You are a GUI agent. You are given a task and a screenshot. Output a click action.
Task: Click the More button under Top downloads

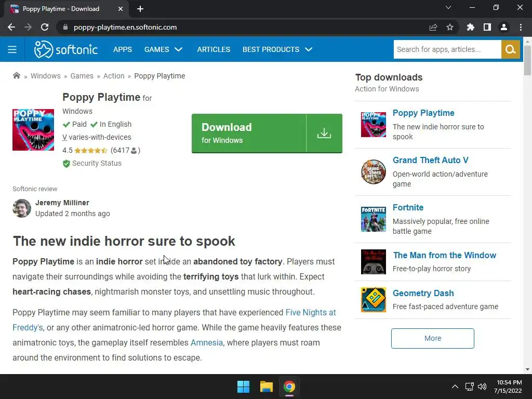coord(433,338)
